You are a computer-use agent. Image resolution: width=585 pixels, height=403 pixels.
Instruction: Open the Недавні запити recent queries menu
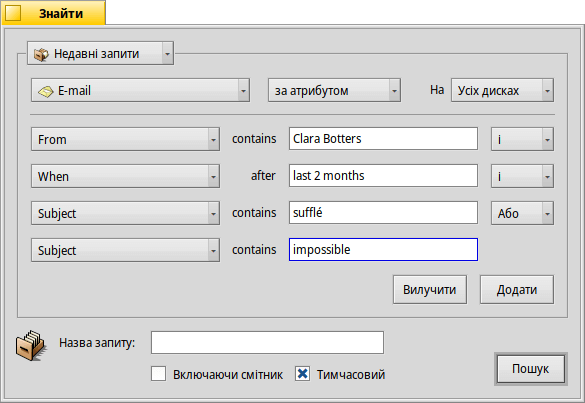100,53
